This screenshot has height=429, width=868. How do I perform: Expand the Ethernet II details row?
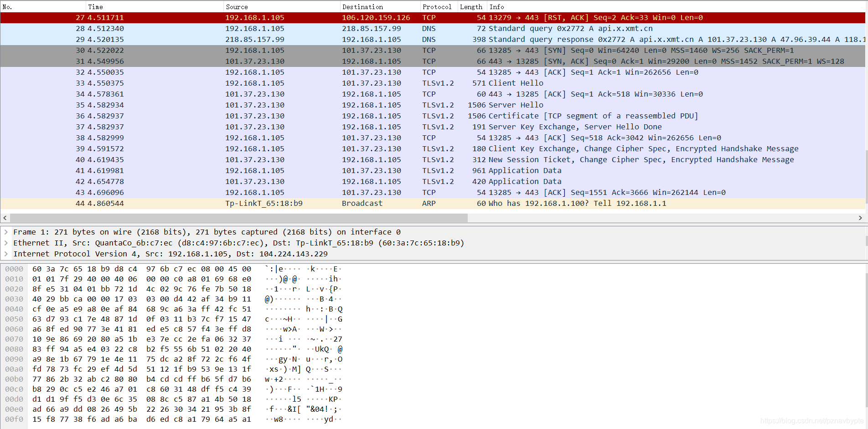tap(6, 243)
